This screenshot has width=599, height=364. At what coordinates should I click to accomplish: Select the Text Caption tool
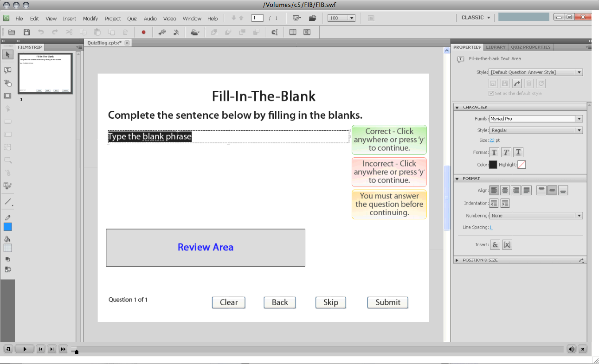point(7,70)
